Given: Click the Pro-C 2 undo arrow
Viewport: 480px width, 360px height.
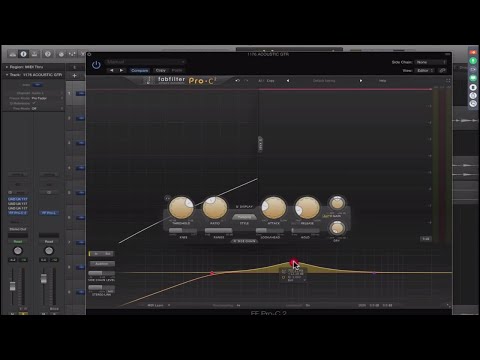Looking at the screenshot, I should pos(237,81).
